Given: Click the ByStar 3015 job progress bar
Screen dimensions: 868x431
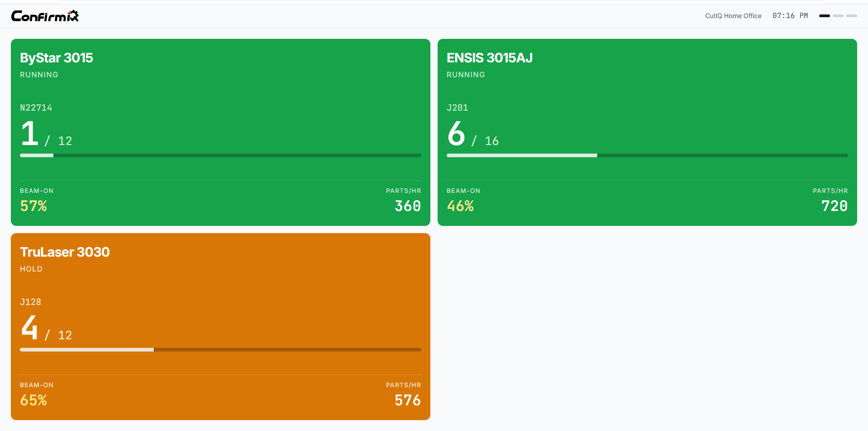Looking at the screenshot, I should 221,155.
